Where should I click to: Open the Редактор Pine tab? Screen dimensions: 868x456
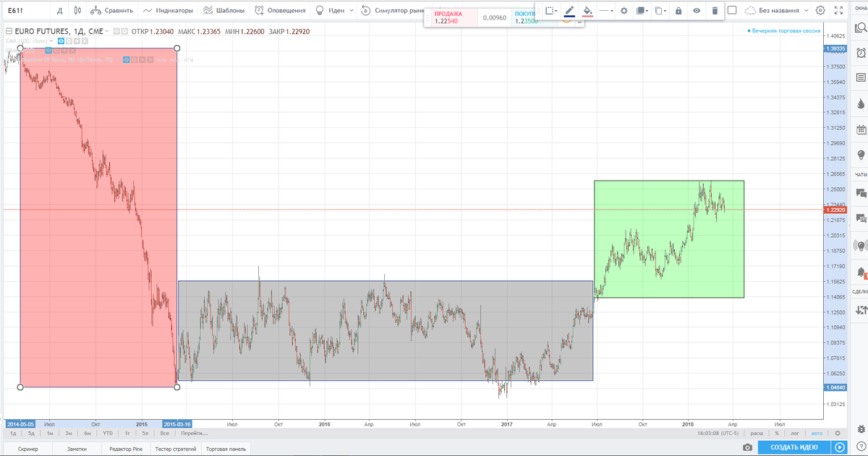[126, 449]
